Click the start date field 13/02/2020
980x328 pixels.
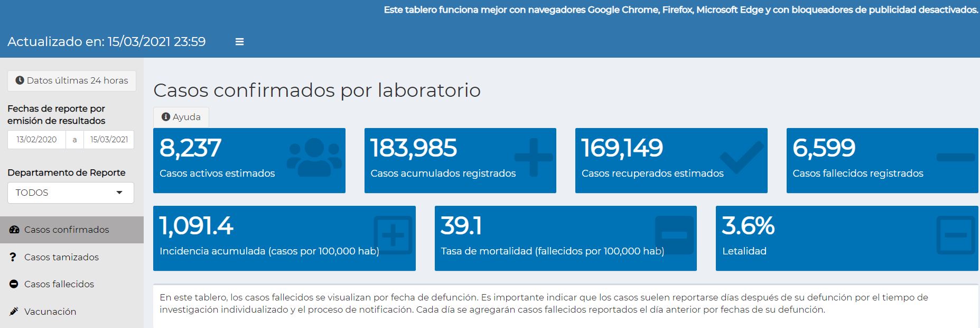pos(36,140)
